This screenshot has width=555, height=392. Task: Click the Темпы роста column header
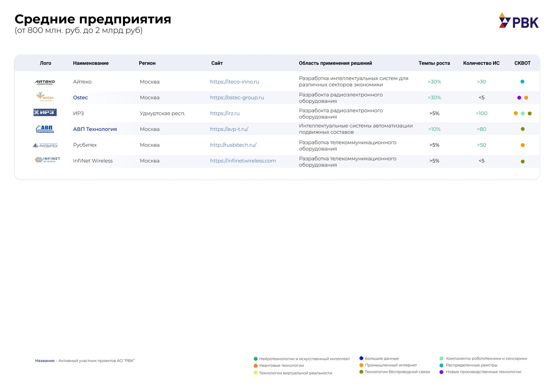434,63
